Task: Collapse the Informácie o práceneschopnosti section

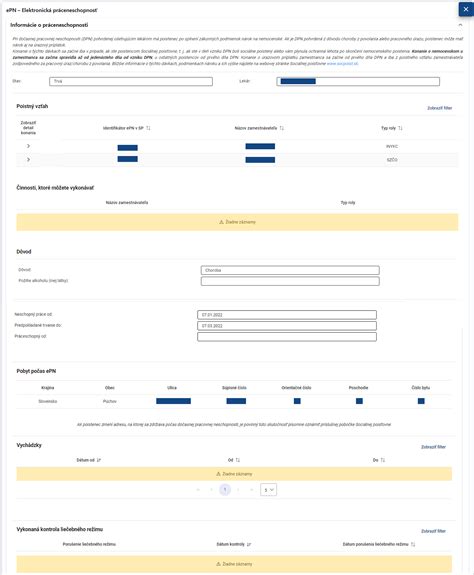Action: 460,25
